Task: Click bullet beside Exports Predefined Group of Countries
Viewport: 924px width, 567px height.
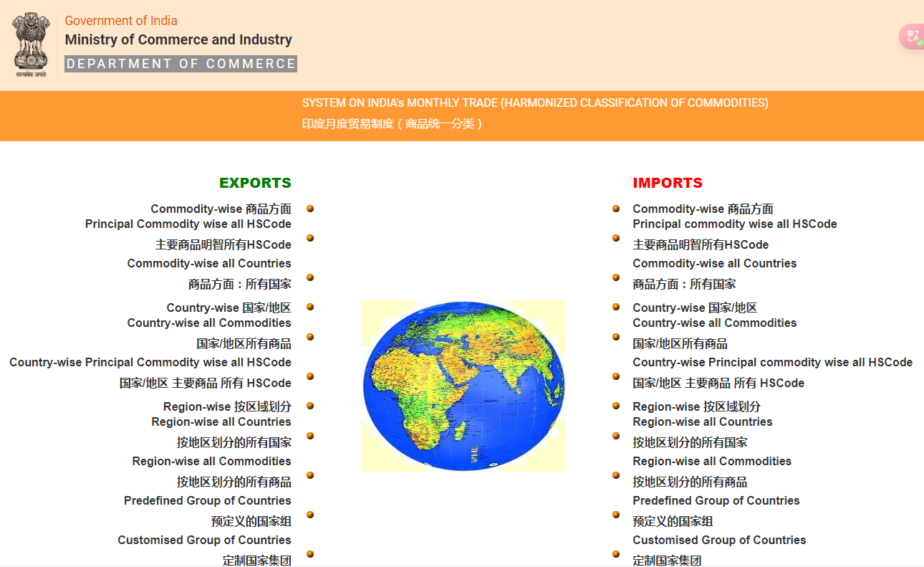Action: 310,515
